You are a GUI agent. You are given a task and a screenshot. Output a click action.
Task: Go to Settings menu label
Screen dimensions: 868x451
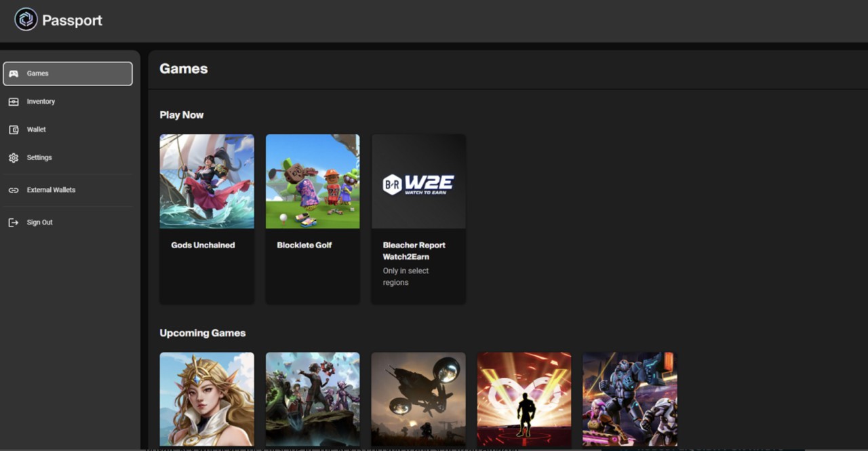pos(39,158)
